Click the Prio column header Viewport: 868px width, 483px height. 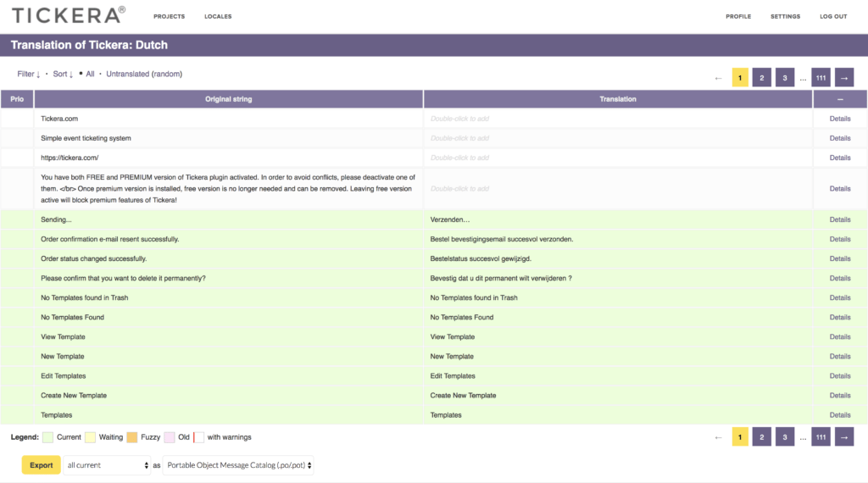coord(17,99)
